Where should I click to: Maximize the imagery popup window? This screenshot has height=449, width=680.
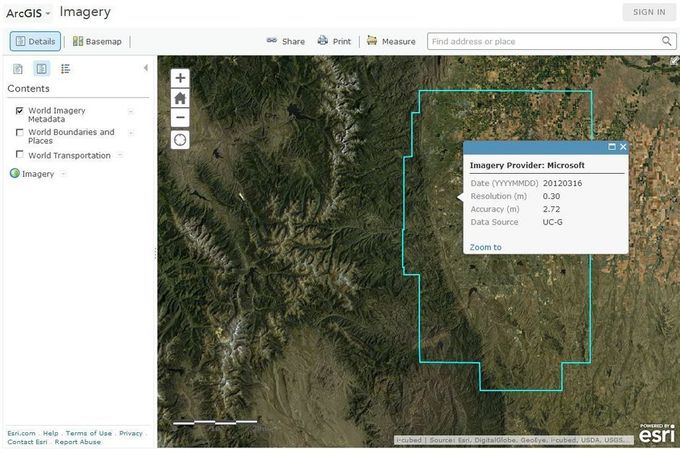pyautogui.click(x=612, y=147)
